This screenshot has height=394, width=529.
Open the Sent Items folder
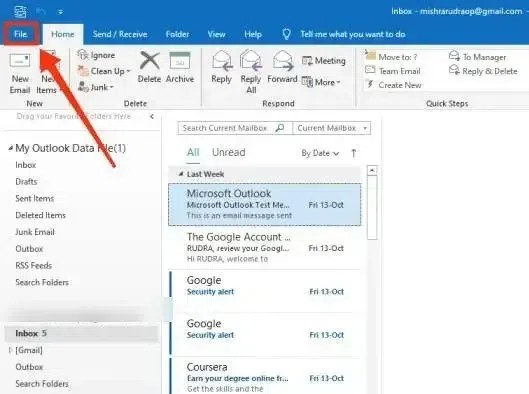click(x=34, y=198)
